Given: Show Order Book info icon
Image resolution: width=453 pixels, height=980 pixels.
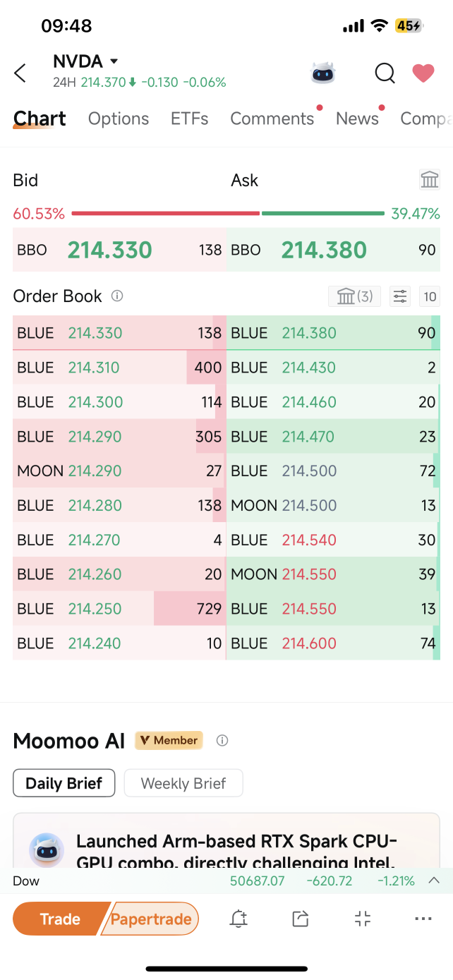Looking at the screenshot, I should [118, 296].
